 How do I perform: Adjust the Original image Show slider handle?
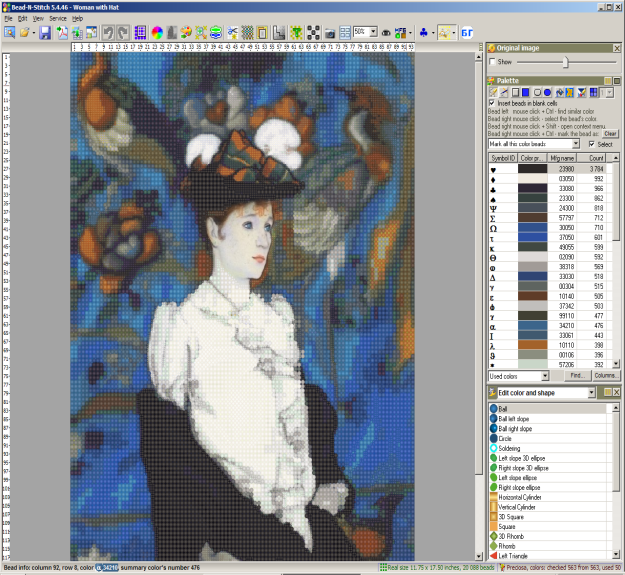click(x=566, y=62)
